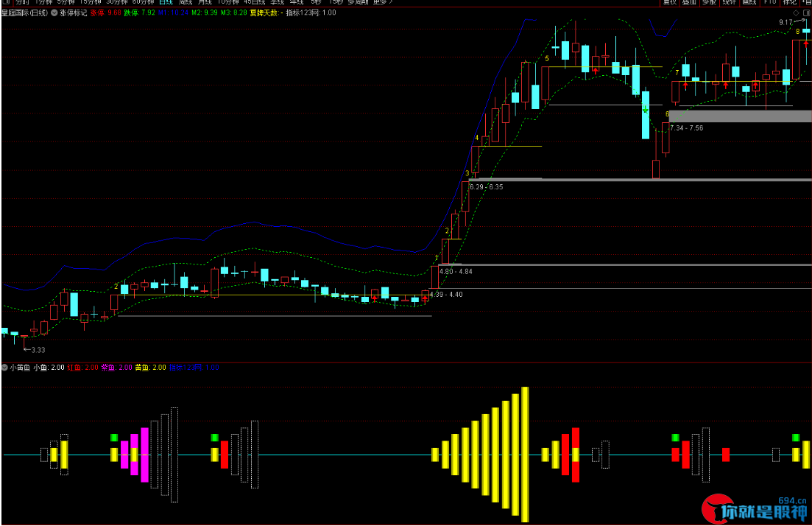Switch to the 45日线 period tab
Image resolution: width=812 pixels, height=526 pixels.
(254, 2)
